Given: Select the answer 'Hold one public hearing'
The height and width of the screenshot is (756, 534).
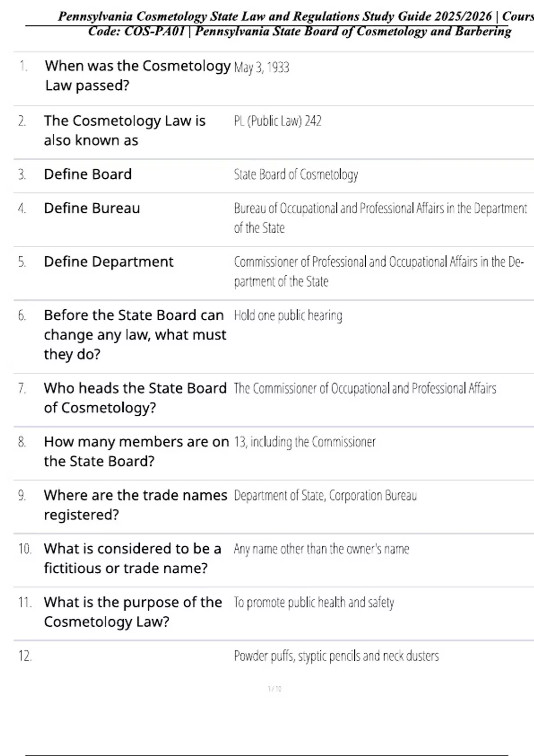Looking at the screenshot, I should point(288,315).
